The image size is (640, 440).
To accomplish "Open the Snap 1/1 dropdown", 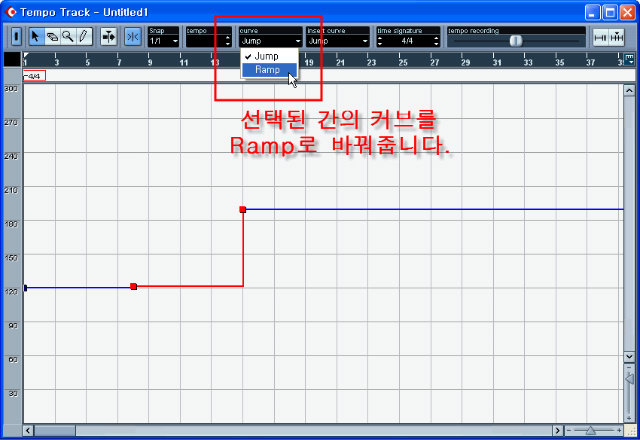I will (x=163, y=41).
